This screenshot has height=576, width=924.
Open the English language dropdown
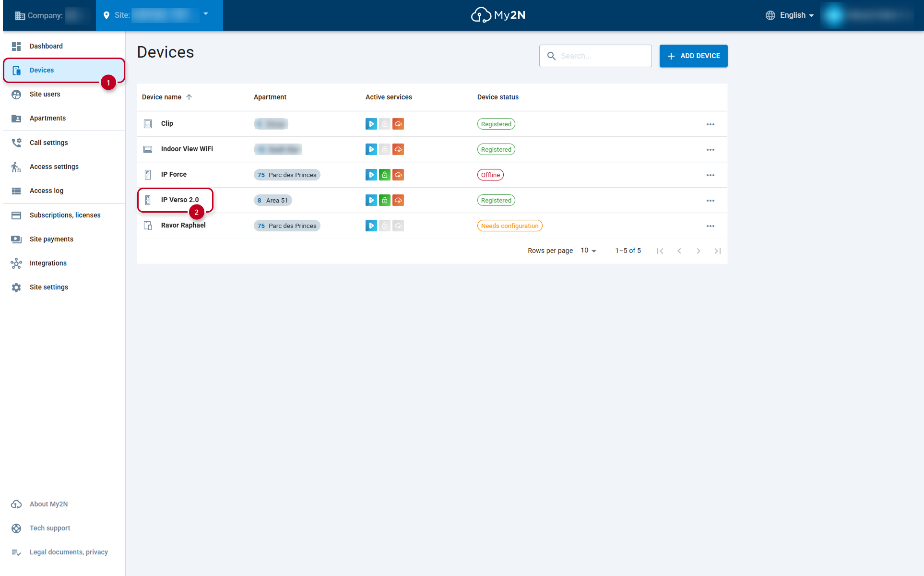click(x=796, y=15)
